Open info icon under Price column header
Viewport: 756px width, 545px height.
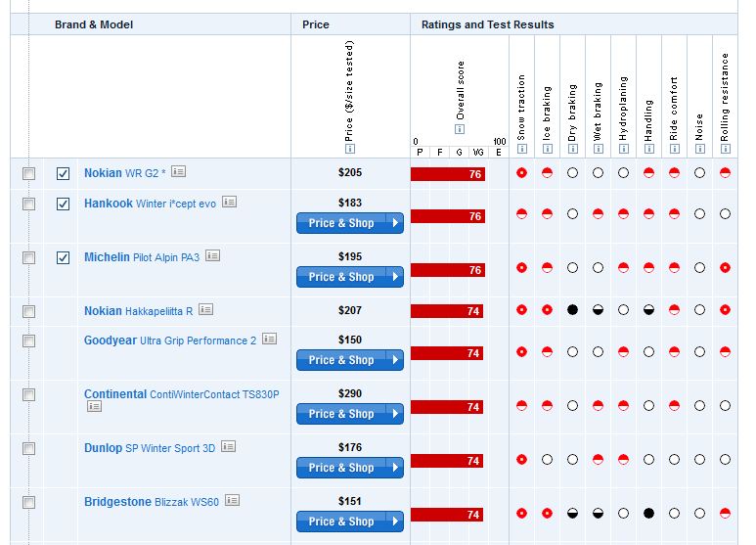[x=350, y=149]
